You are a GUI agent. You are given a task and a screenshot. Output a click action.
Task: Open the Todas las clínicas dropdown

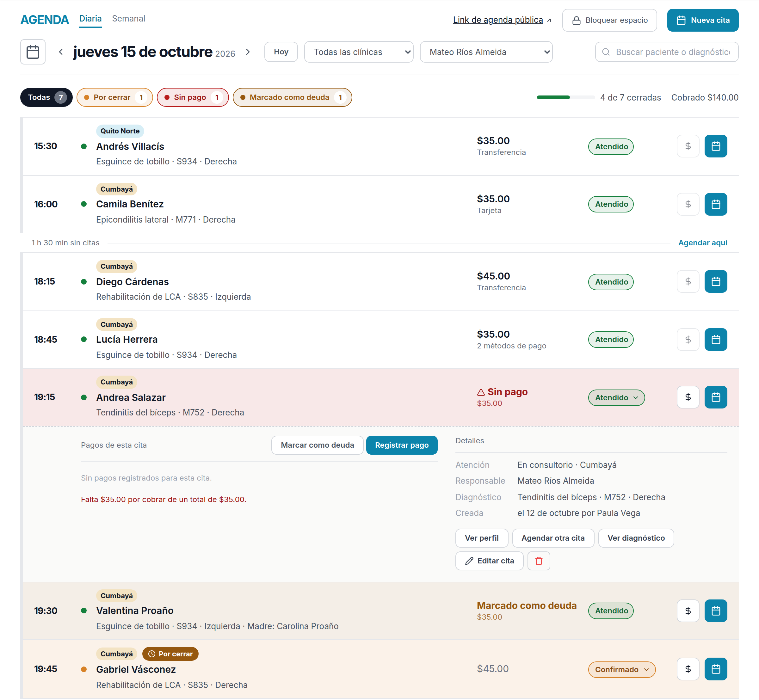coord(359,52)
